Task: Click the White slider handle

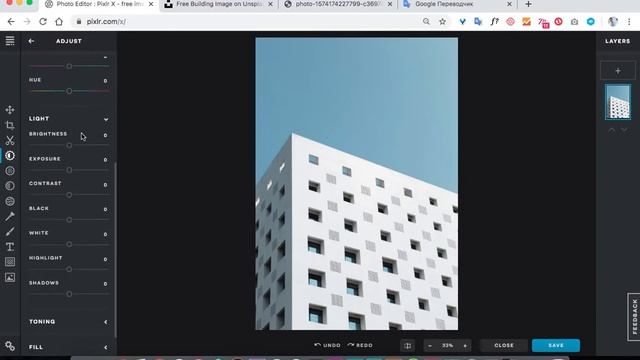Action: (69, 244)
